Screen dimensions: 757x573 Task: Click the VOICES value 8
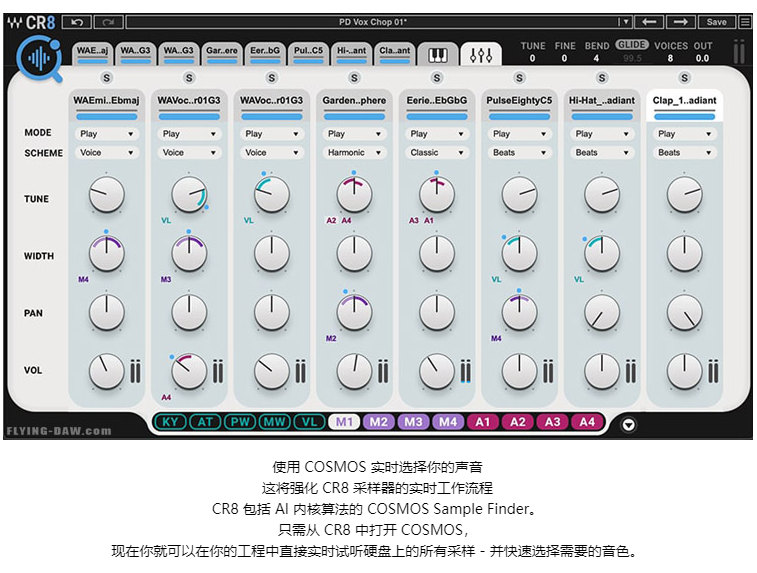[x=670, y=58]
